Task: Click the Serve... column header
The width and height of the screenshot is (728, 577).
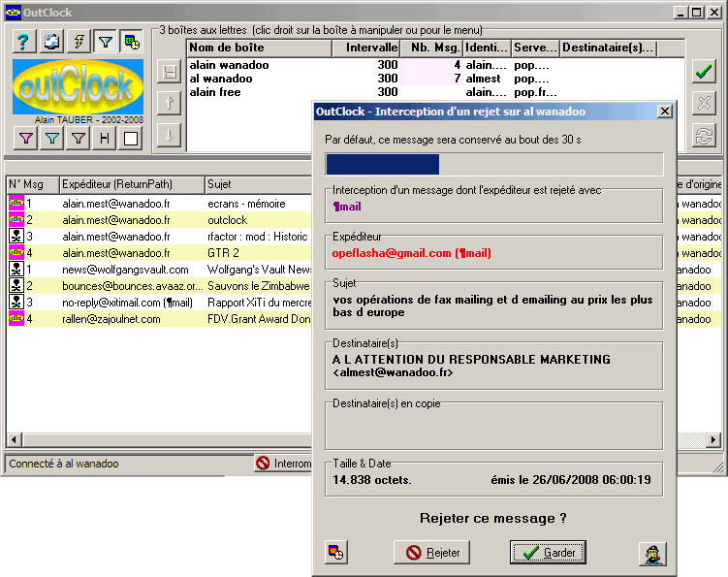Action: pyautogui.click(x=535, y=48)
